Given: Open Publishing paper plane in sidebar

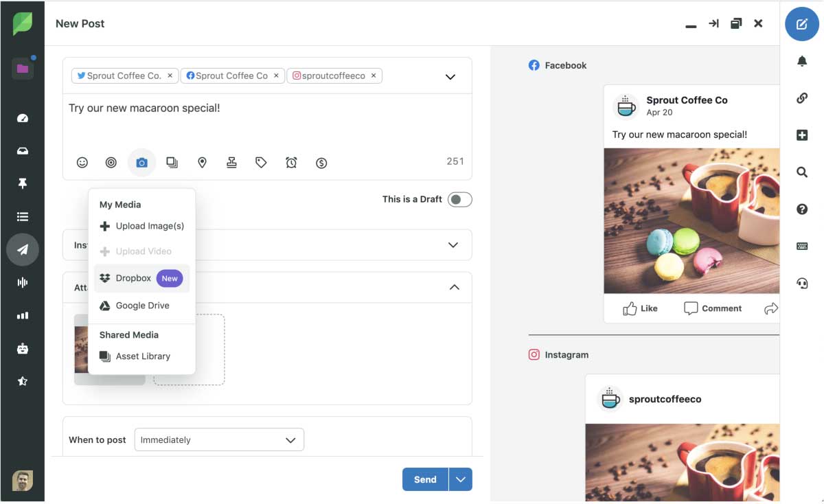Looking at the screenshot, I should click(x=23, y=250).
